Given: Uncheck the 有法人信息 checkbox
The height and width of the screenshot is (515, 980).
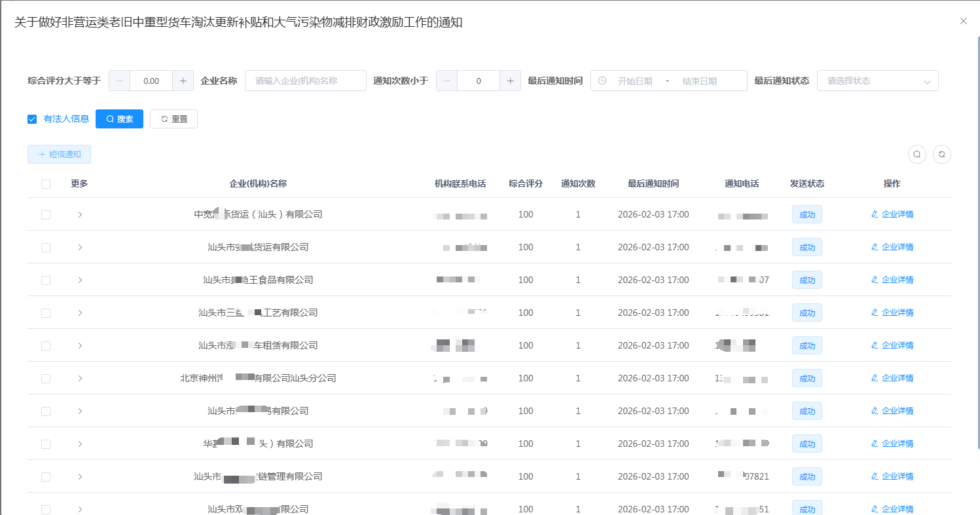Looking at the screenshot, I should (32, 119).
